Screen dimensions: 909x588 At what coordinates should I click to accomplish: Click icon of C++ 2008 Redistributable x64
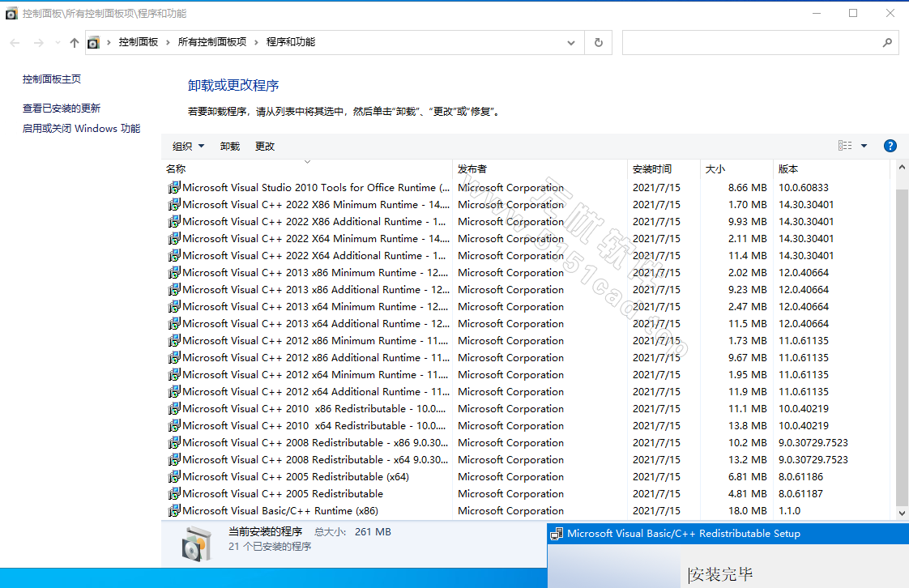[x=174, y=459]
